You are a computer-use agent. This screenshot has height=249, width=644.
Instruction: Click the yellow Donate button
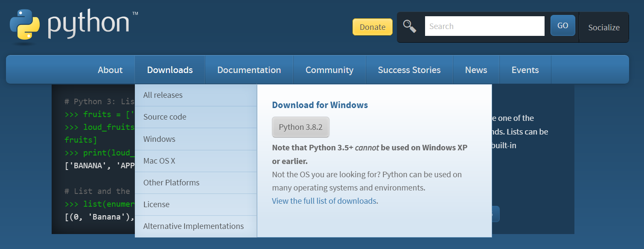tap(372, 27)
